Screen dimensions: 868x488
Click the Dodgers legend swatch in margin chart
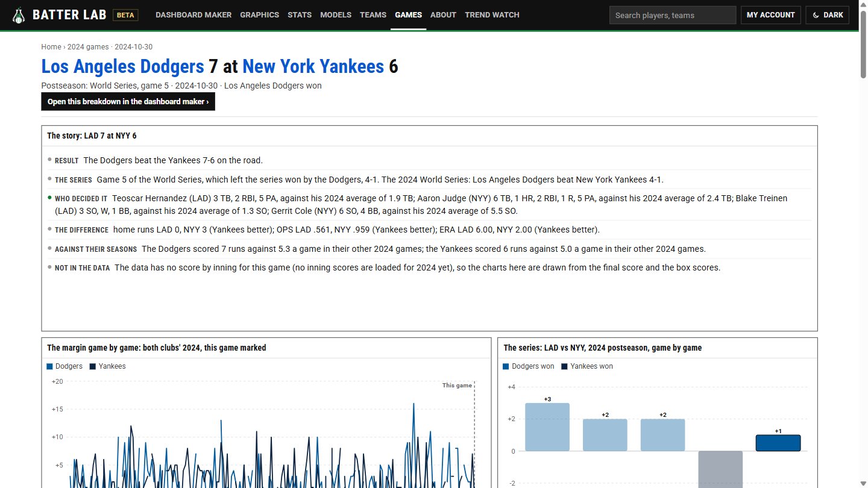click(49, 366)
